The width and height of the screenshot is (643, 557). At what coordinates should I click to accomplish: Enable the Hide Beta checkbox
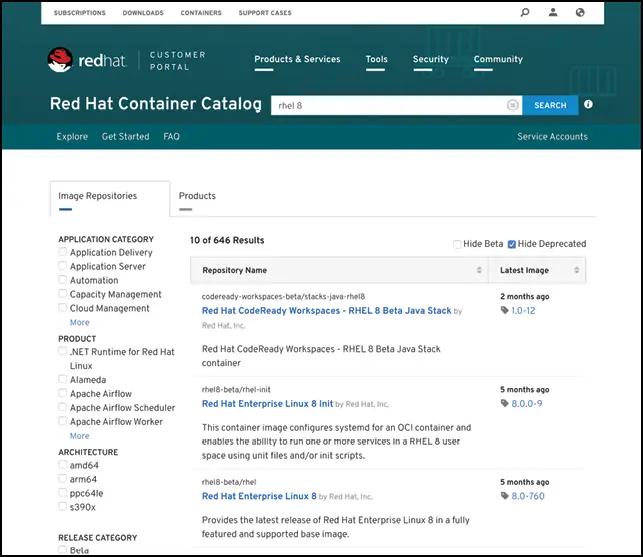tap(457, 244)
